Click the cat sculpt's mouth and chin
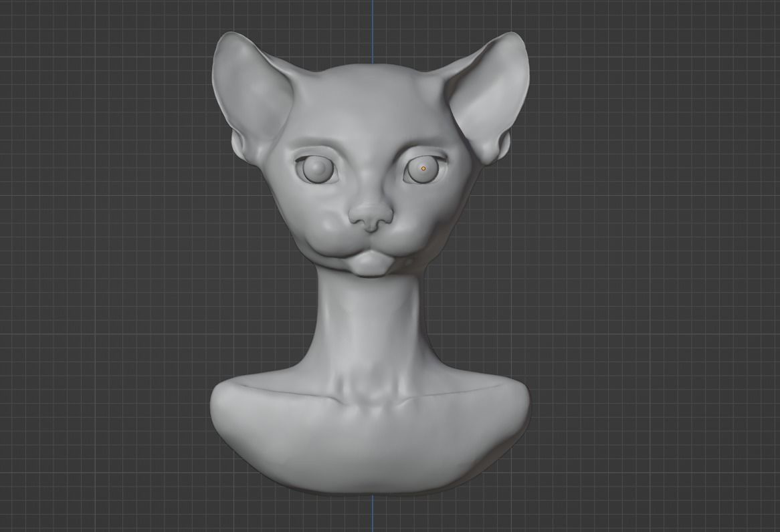The width and height of the screenshot is (780, 532). (x=370, y=263)
